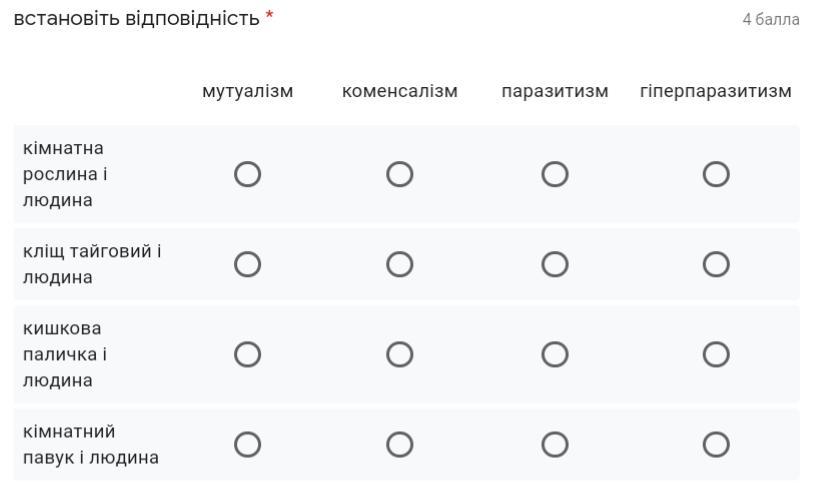Select мутуалізм for кімнатна рослина і людина
This screenshot has width=832, height=493.
tap(247, 174)
